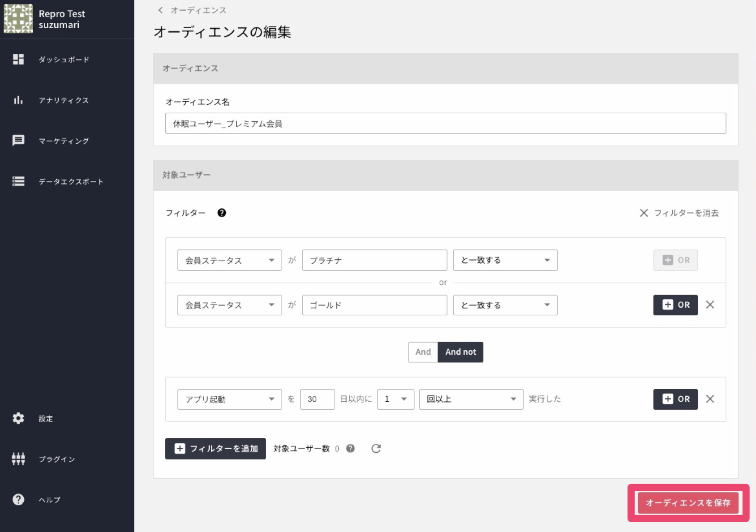This screenshot has width=756, height=532.
Task: Click the プラチナ value field
Action: 374,260
